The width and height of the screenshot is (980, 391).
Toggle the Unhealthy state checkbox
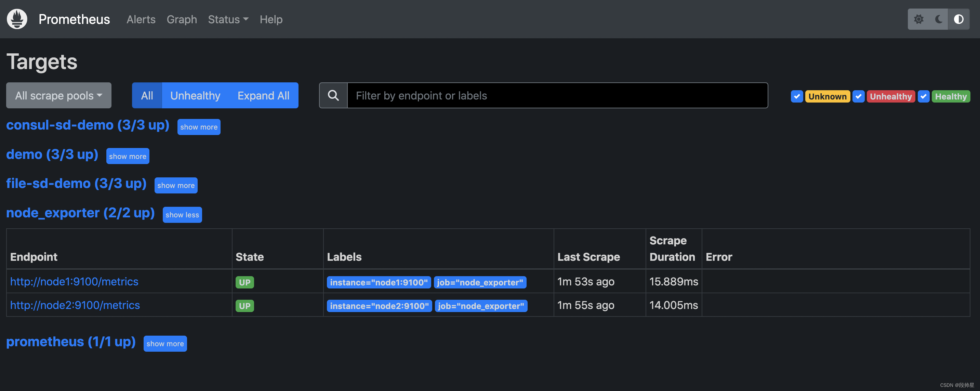(858, 96)
